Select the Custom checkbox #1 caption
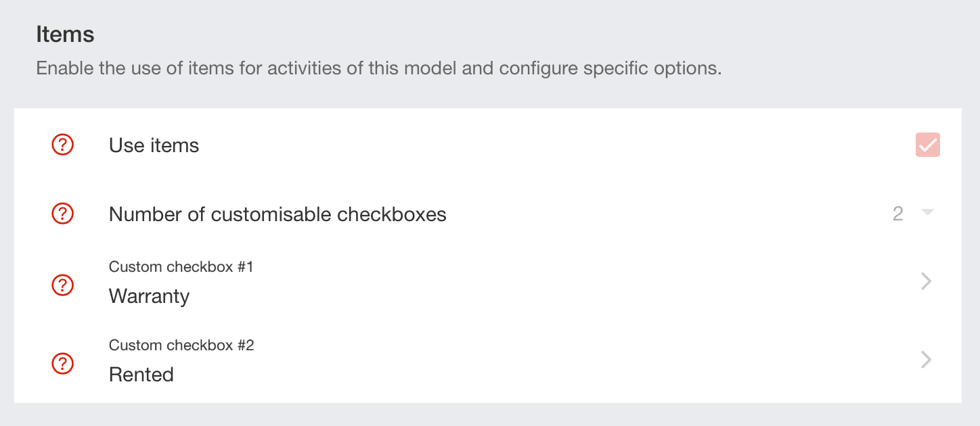Image resolution: width=980 pixels, height=426 pixels. (x=181, y=267)
